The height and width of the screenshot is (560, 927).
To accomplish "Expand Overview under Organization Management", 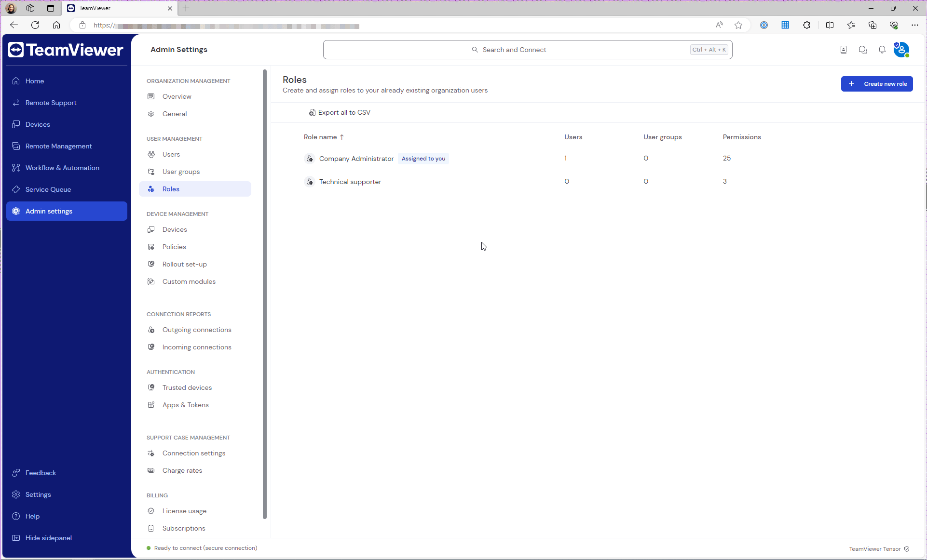I will (x=177, y=96).
